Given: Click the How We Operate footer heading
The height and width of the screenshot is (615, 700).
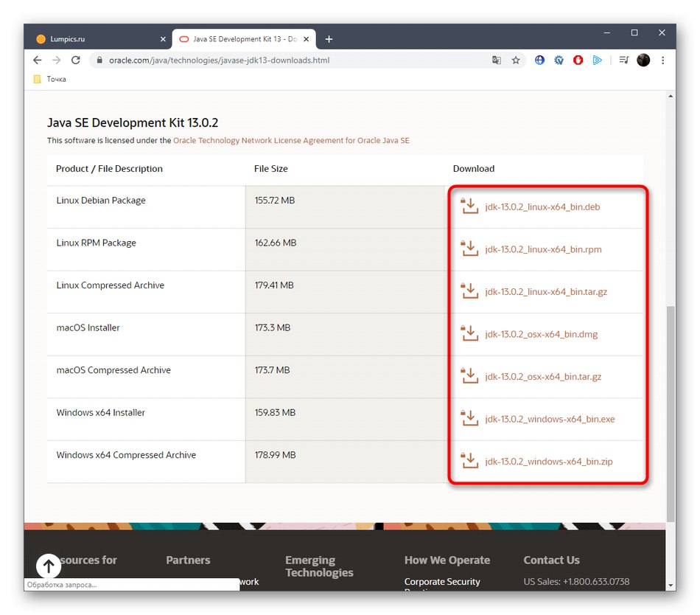Looking at the screenshot, I should (447, 560).
